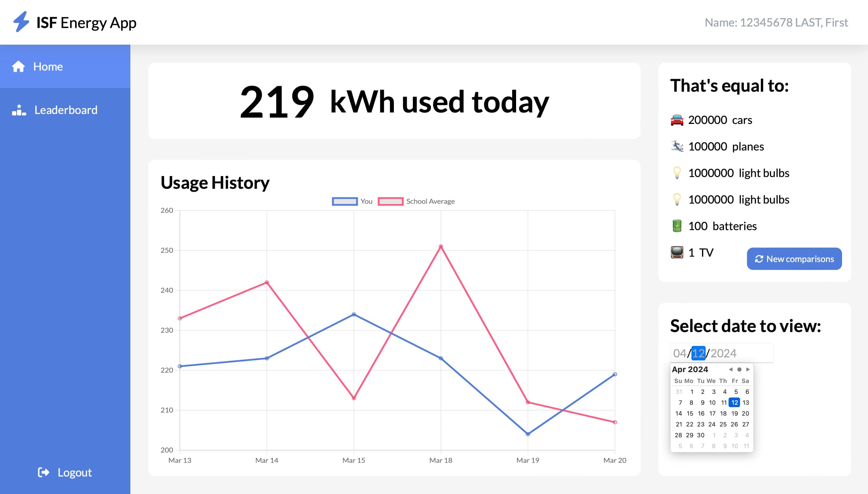Click the month field in date input
This screenshot has height=494, width=868.
679,353
